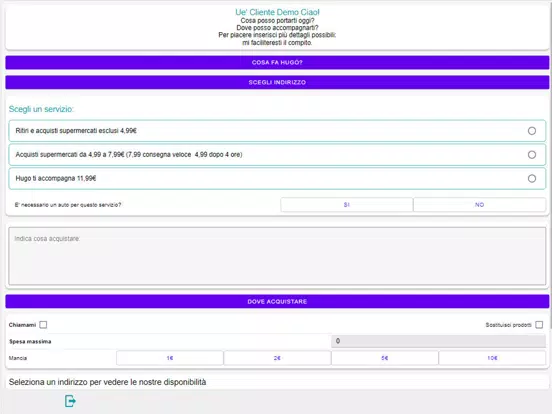Click 'Seleziona un indirizzo per vedere' message
Screen dimensions: 552x414
(x=107, y=382)
